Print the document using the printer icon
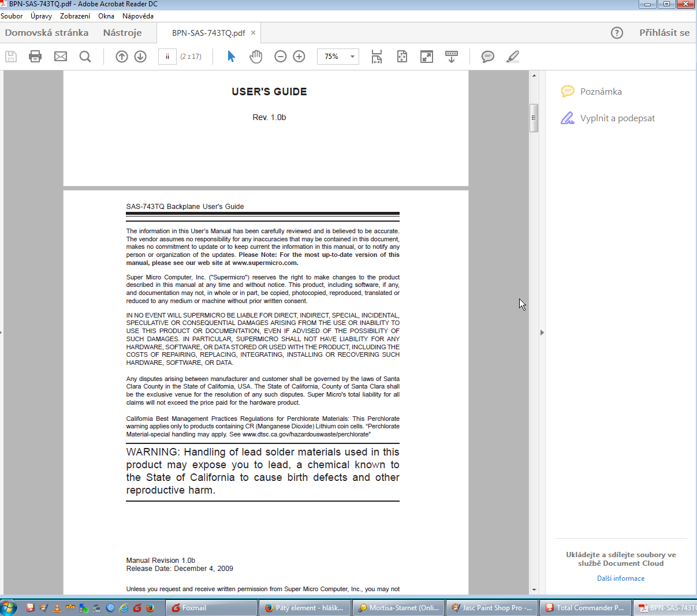This screenshot has height=616, width=697. [35, 57]
